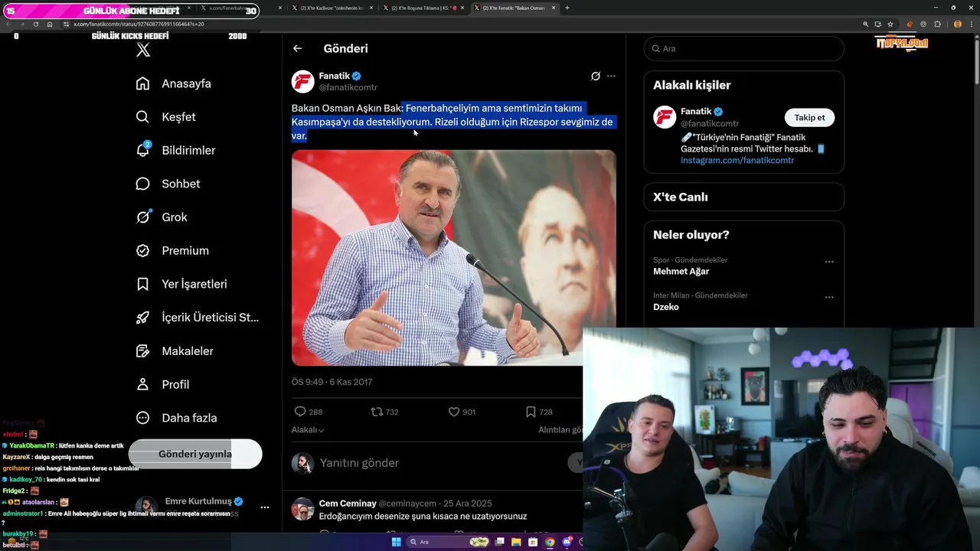Switch to the X'te Kadivor browser tab
Image resolution: width=980 pixels, height=551 pixels.
pyautogui.click(x=332, y=8)
